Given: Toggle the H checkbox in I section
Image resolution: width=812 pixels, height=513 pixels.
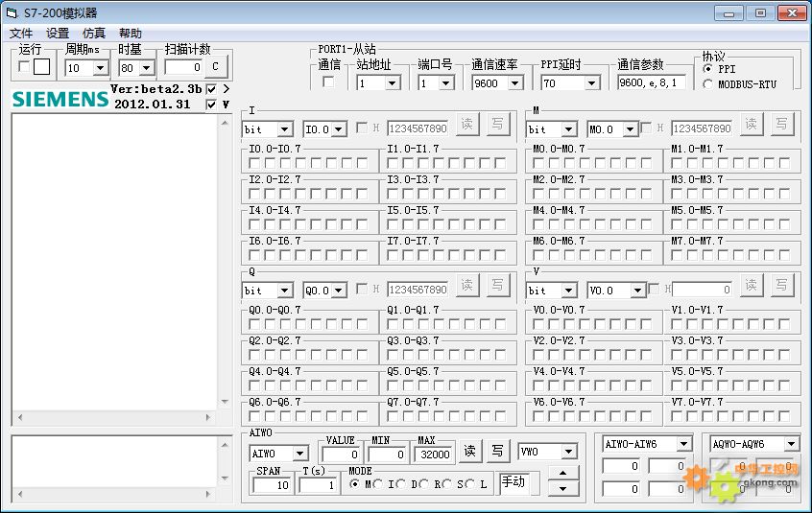Looking at the screenshot, I should click(x=362, y=128).
